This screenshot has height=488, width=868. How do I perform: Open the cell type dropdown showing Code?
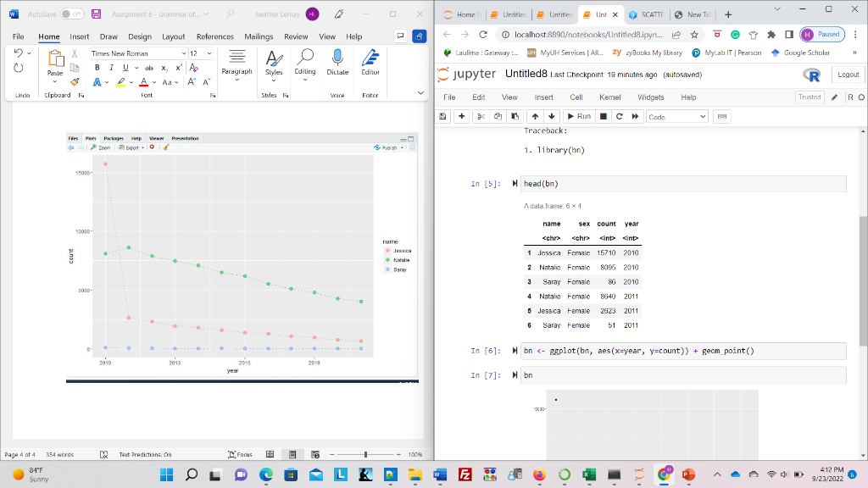pos(676,116)
